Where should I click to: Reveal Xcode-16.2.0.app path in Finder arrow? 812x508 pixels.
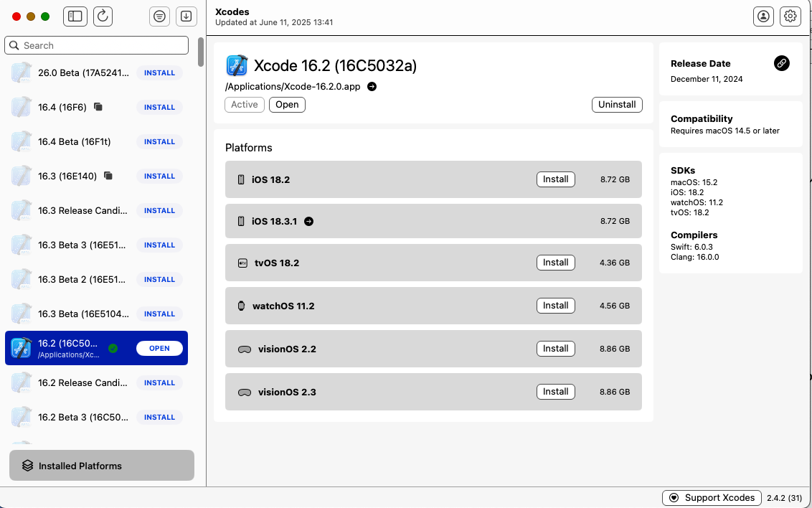(x=372, y=87)
